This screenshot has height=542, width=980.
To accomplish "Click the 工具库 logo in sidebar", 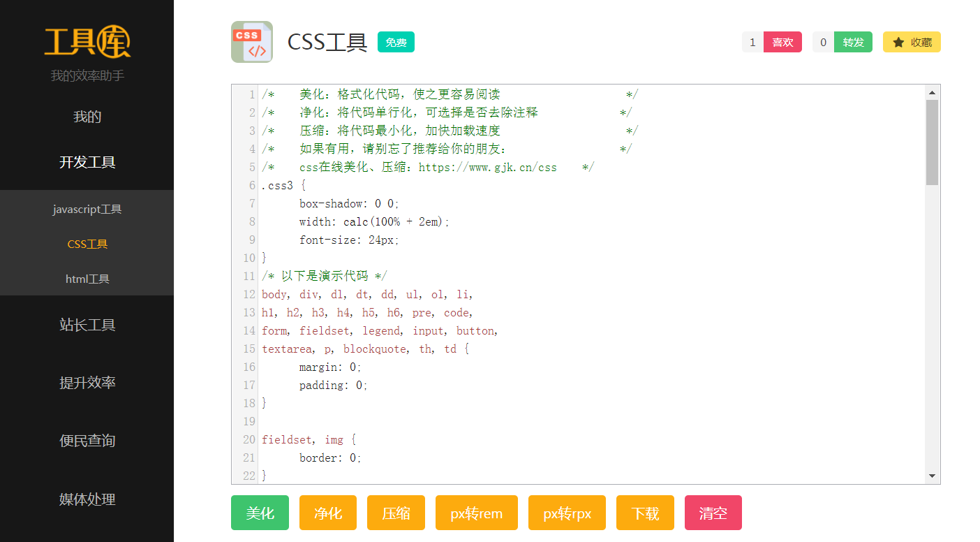I will pos(87,42).
